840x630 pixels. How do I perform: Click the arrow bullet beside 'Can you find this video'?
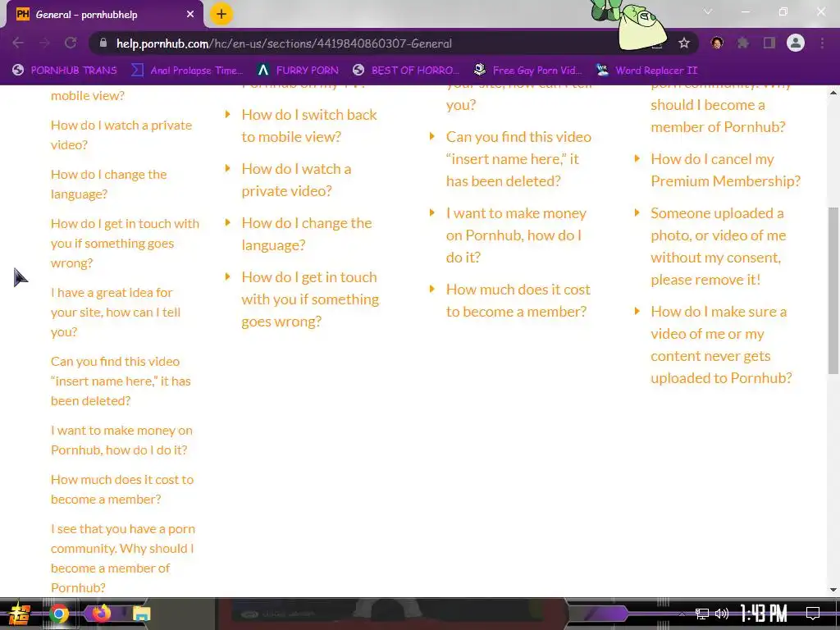pos(432,137)
